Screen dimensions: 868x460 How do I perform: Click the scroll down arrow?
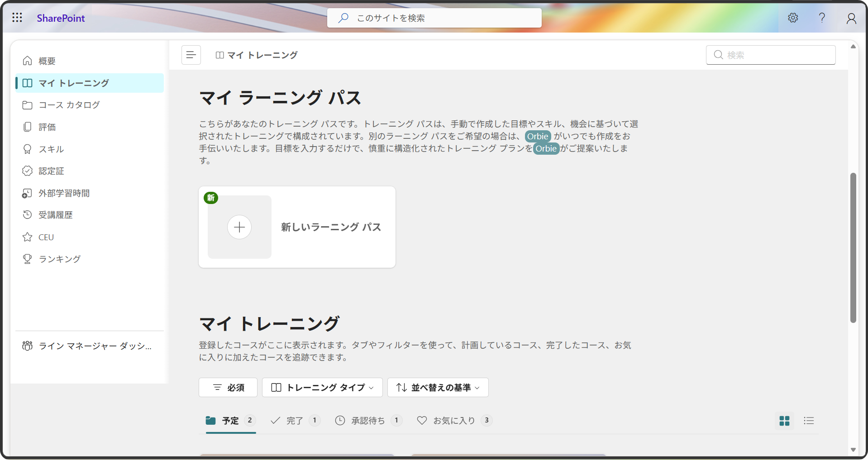point(853,450)
